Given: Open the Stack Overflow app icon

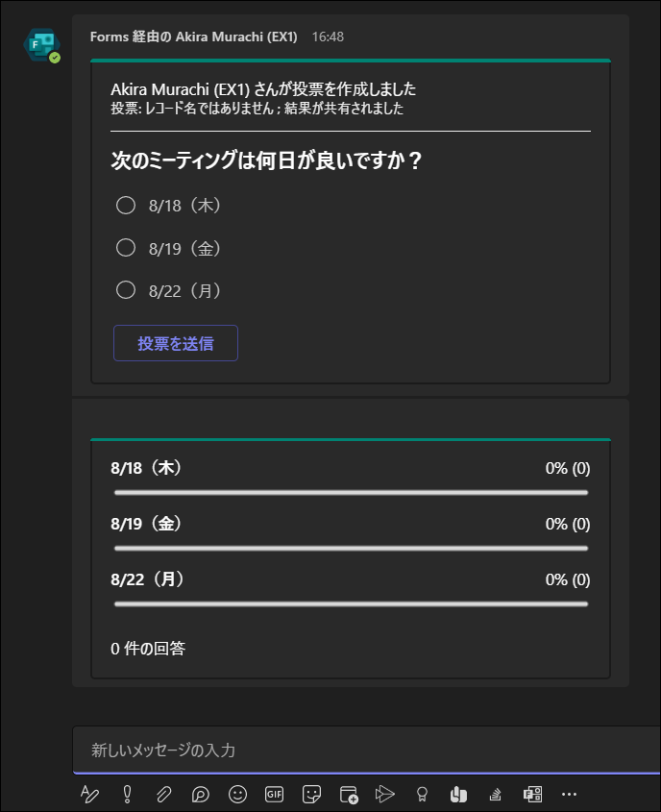Looking at the screenshot, I should [496, 794].
